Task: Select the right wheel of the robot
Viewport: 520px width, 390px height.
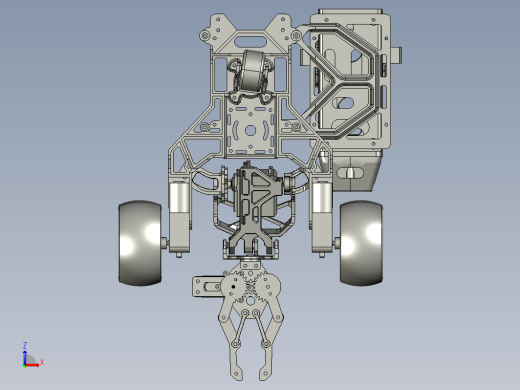Action: point(361,243)
